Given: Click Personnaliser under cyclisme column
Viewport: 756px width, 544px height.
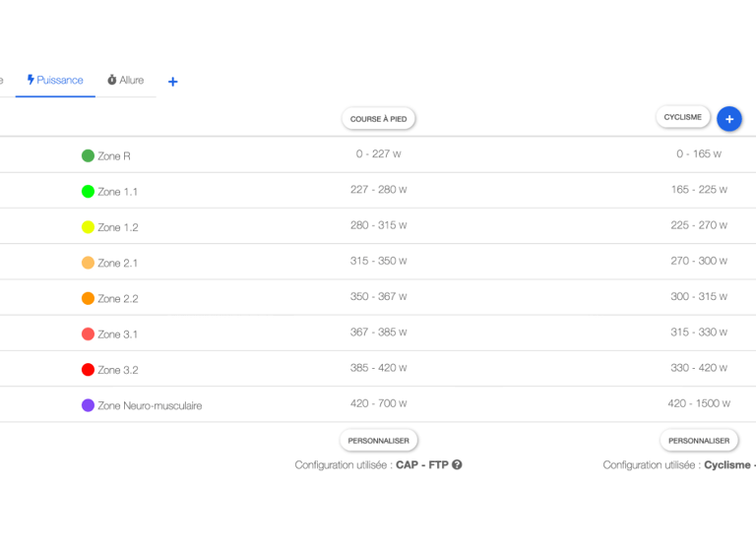Looking at the screenshot, I should point(699,441).
